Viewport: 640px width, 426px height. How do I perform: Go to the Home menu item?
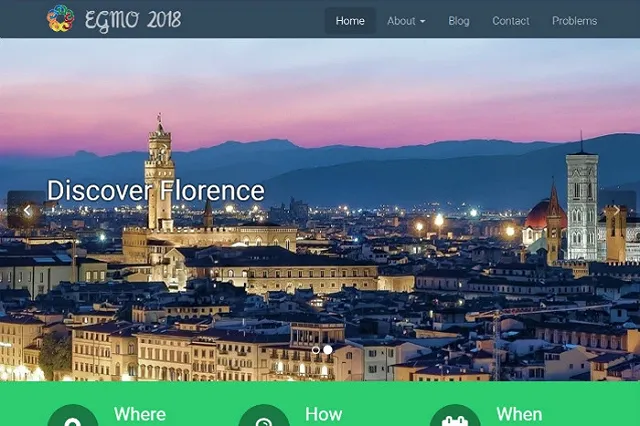point(350,21)
